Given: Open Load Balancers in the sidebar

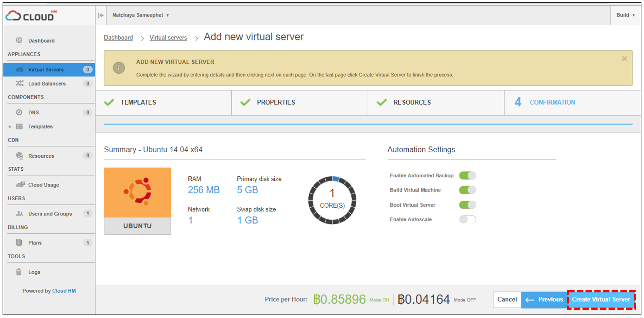Looking at the screenshot, I should (49, 83).
